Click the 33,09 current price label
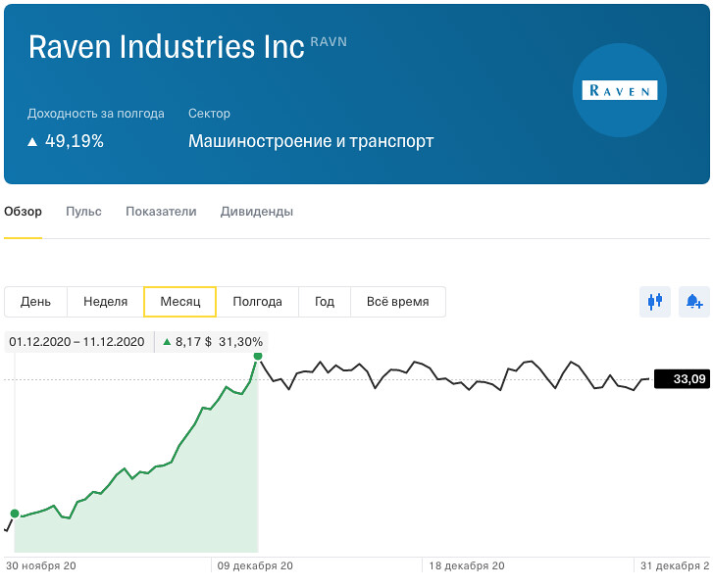The width and height of the screenshot is (713, 588). point(682,378)
